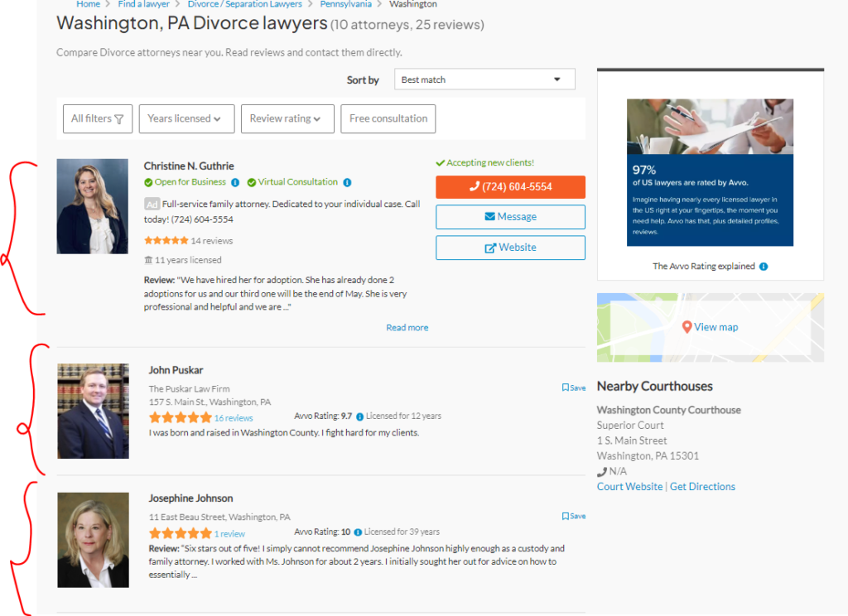848x616 pixels.
Task: Expand the Years licensed filter
Action: pyautogui.click(x=186, y=118)
